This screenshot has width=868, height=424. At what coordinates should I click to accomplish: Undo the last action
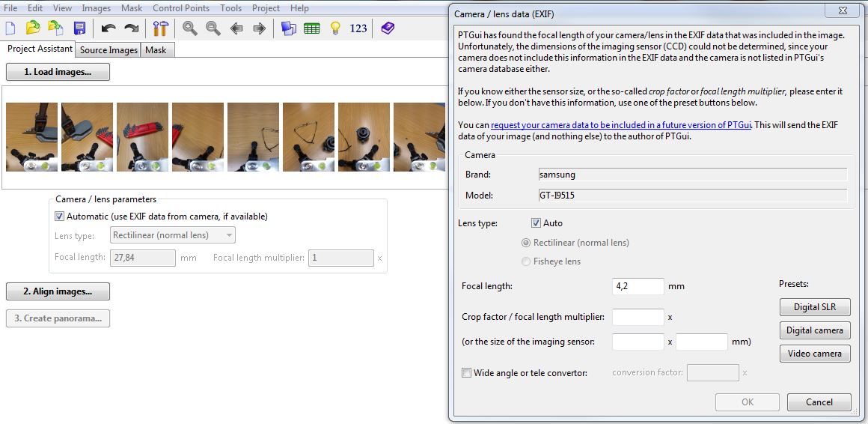coord(109,28)
